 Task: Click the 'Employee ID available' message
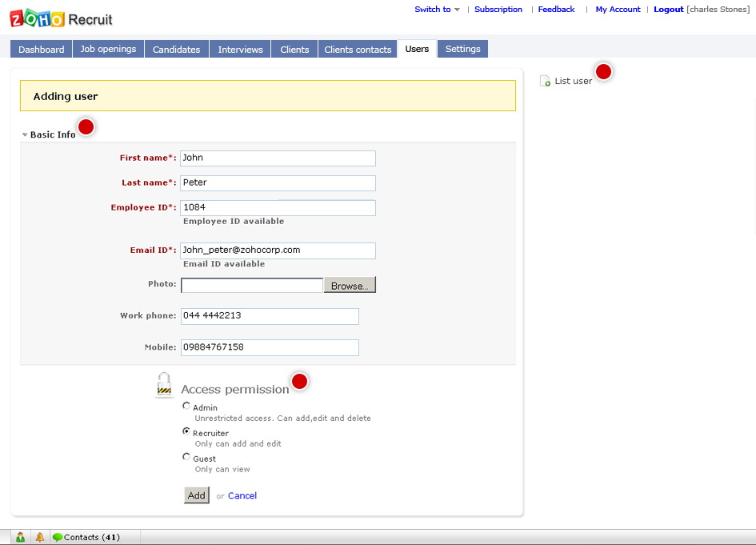coord(234,222)
